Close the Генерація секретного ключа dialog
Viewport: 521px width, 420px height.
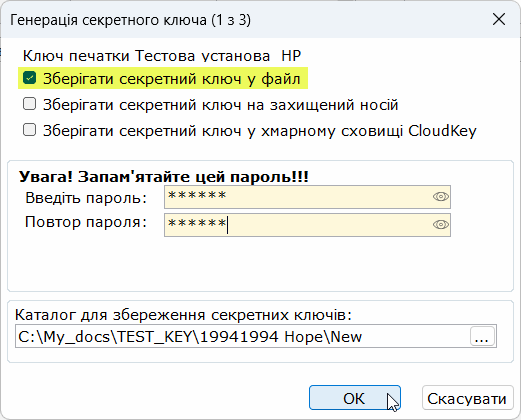pos(499,20)
